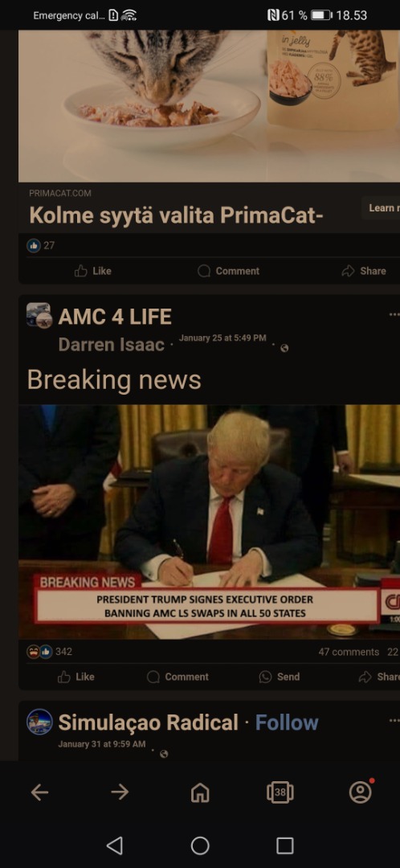The image size is (400, 868).
Task: Like the PrimaCat ad post
Action: [93, 271]
